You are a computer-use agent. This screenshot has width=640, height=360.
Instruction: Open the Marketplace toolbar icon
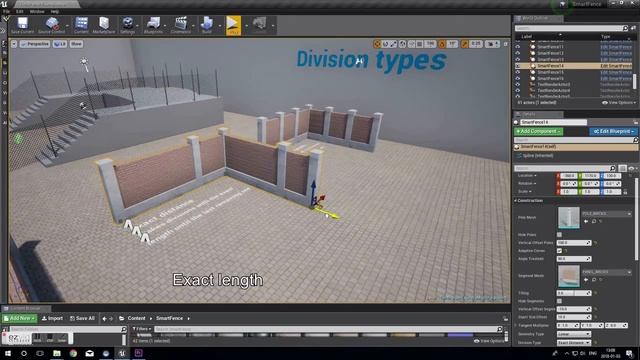coord(104,25)
